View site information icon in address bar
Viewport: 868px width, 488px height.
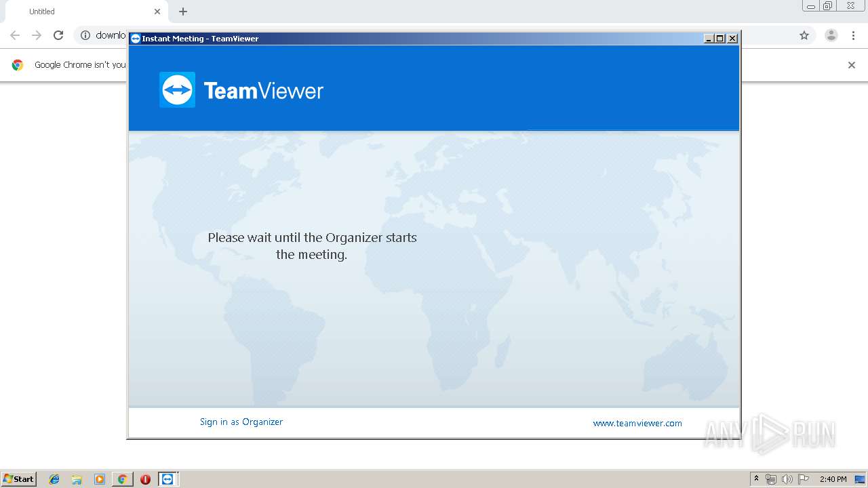85,35
